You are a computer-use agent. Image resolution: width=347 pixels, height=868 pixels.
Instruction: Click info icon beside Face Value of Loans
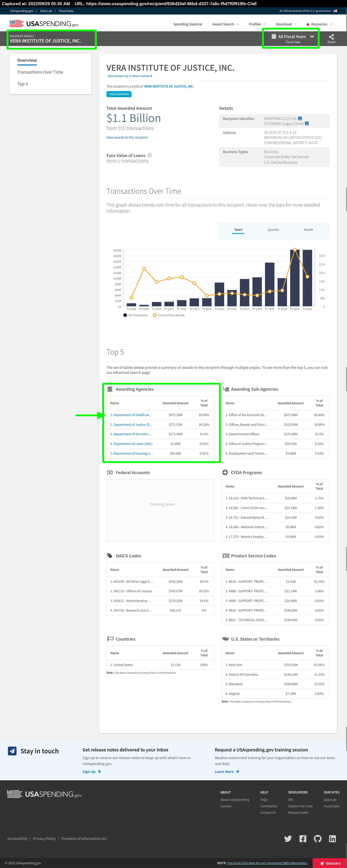coord(149,155)
